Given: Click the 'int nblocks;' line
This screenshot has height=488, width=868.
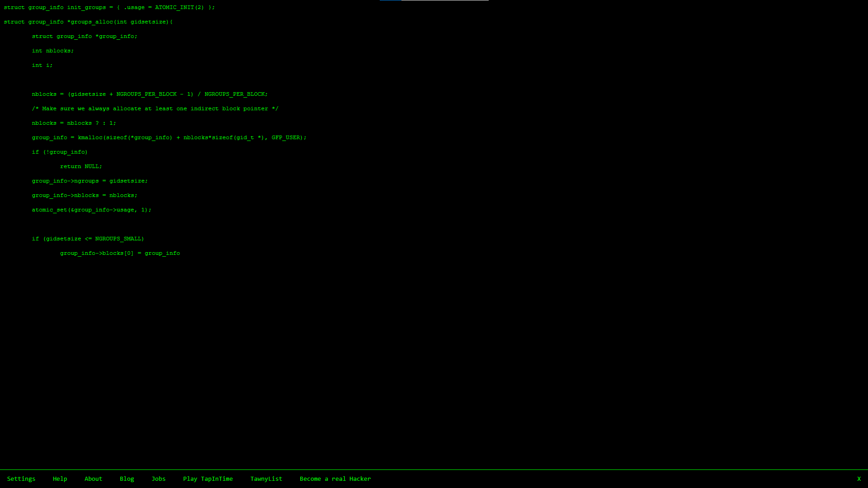Looking at the screenshot, I should 53,51.
